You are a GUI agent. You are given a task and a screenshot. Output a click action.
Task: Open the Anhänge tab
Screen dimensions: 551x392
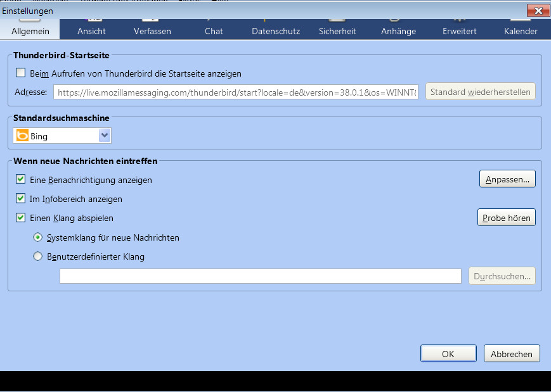tap(398, 30)
